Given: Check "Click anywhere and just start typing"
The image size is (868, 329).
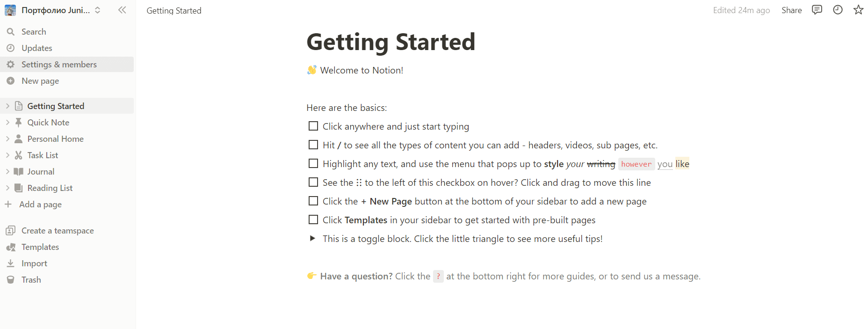Looking at the screenshot, I should click(313, 126).
